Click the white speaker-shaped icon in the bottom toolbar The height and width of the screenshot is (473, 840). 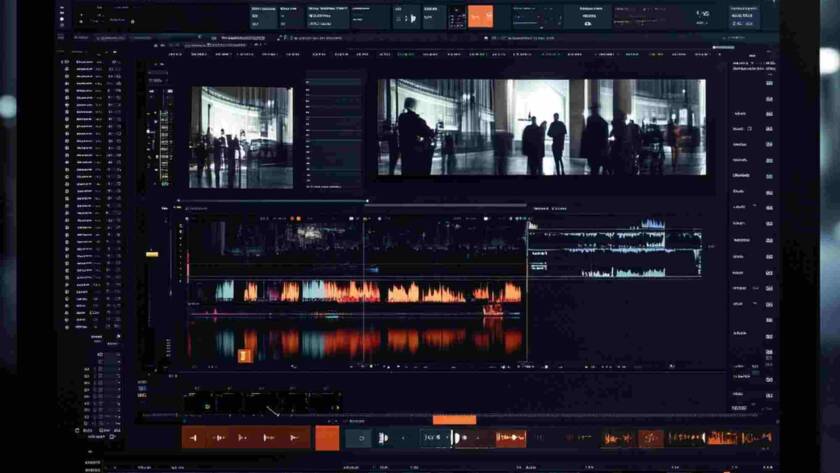coord(383,438)
